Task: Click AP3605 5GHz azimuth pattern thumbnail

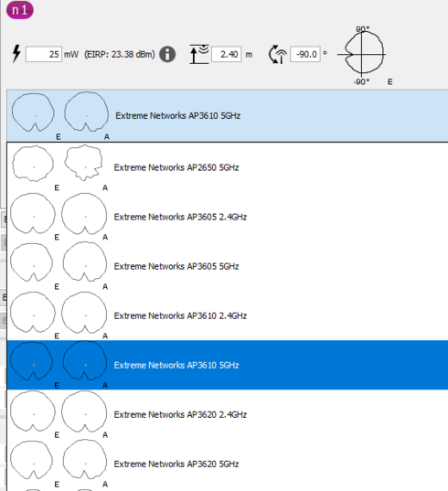Action: [85, 262]
